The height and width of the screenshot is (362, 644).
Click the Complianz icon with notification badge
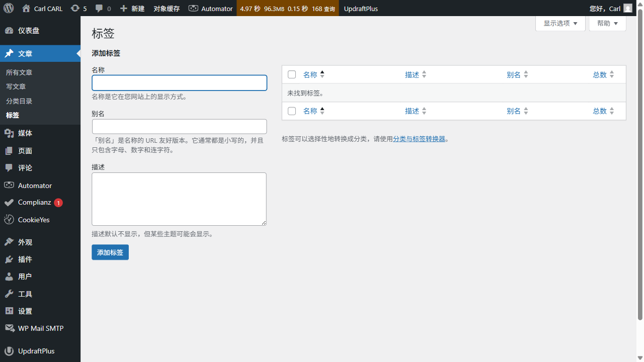[9, 202]
